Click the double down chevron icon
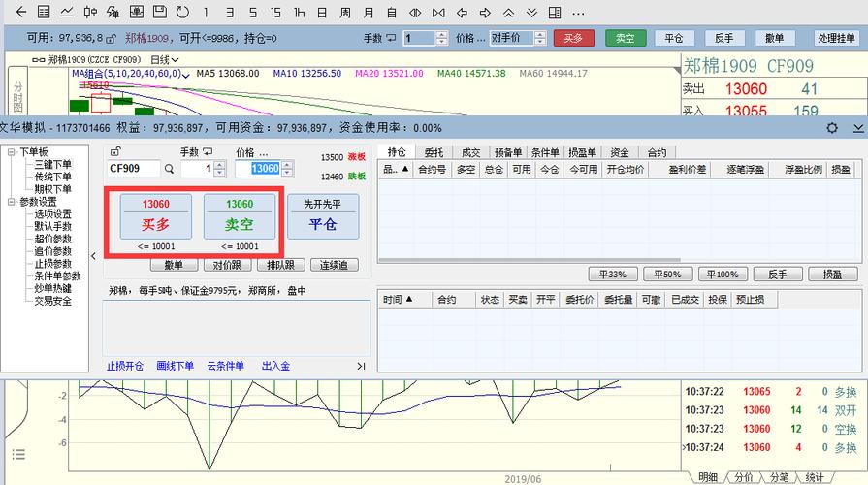This screenshot has width=868, height=485. [531, 13]
